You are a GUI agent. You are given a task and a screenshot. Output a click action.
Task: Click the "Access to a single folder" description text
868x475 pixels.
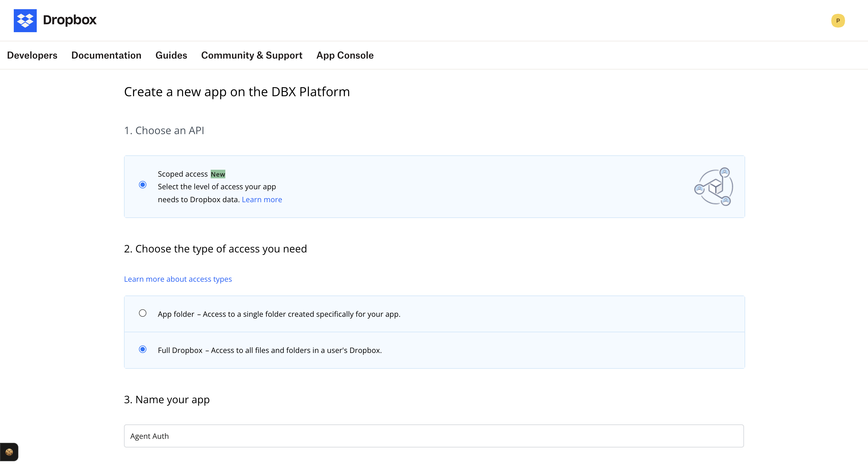(x=302, y=314)
